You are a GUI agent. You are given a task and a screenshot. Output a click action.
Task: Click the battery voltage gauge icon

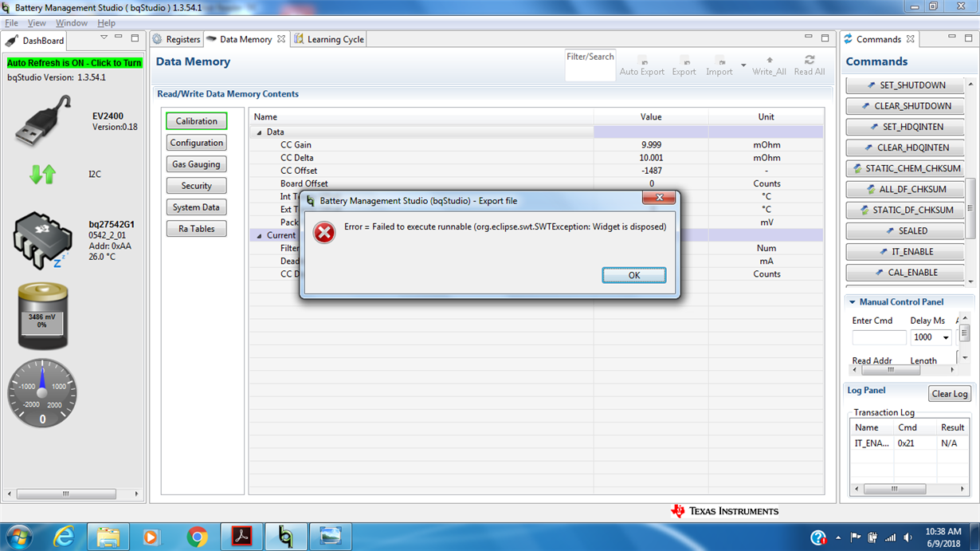pos(43,317)
